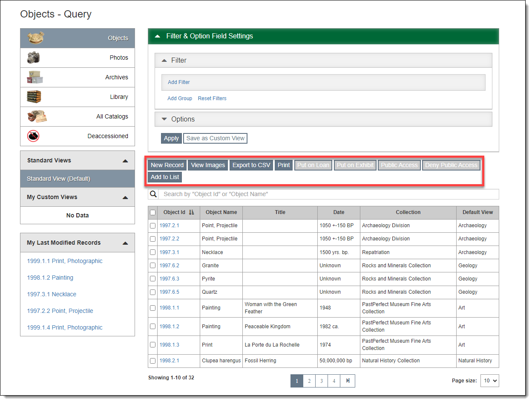Click the Add Filter link

pos(179,82)
